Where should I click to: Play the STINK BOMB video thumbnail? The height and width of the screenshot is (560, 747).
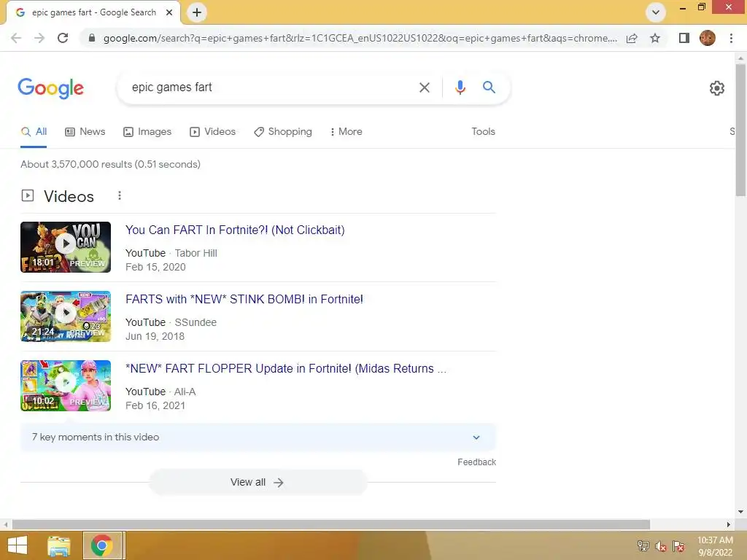coord(66,316)
